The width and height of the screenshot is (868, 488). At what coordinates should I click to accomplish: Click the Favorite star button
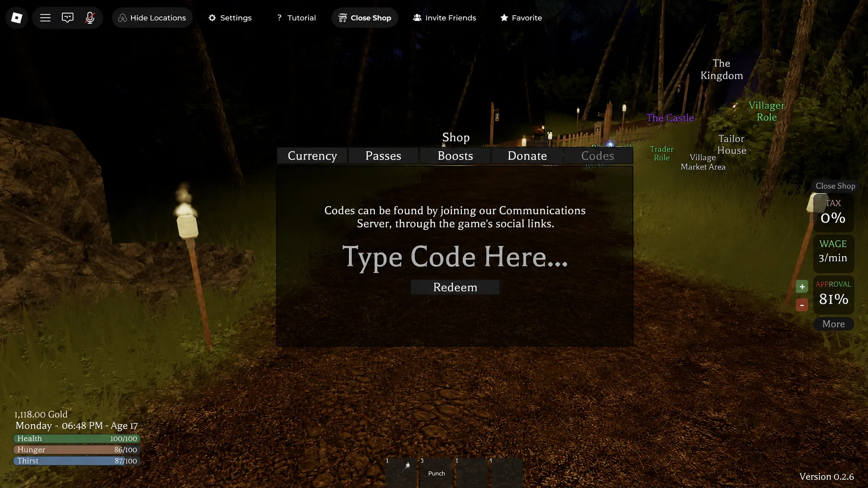521,18
